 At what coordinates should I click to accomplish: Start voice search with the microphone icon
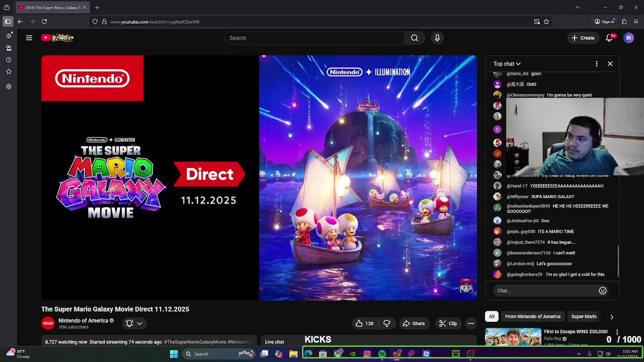437,38
